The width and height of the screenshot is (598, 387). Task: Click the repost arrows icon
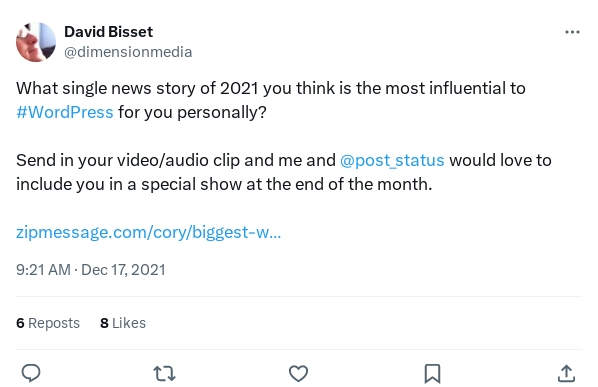pyautogui.click(x=164, y=373)
